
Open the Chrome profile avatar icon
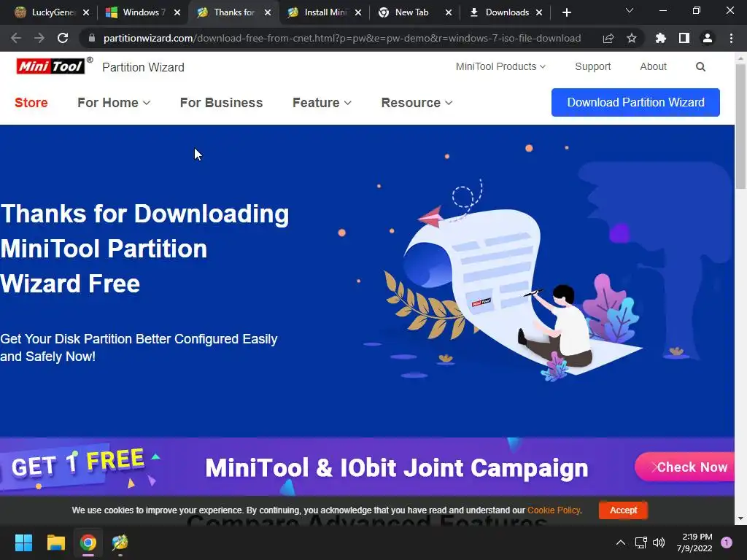(x=708, y=38)
